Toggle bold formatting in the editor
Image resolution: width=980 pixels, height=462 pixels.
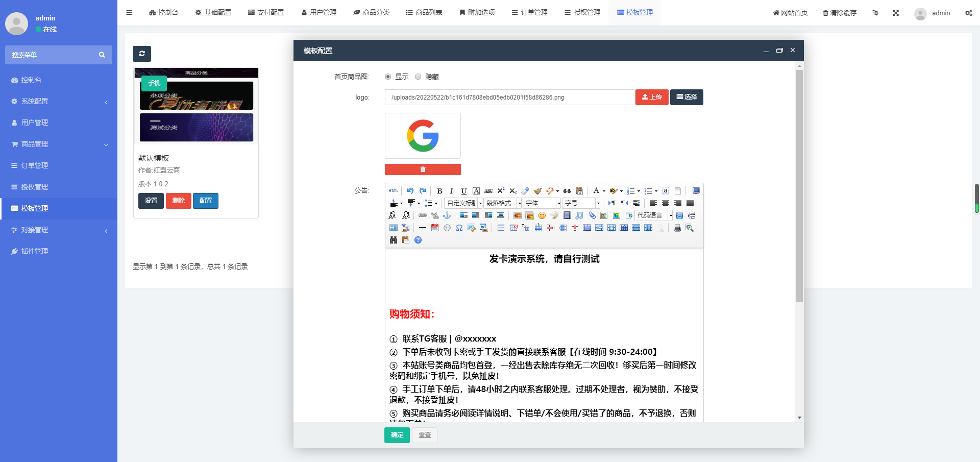click(439, 191)
